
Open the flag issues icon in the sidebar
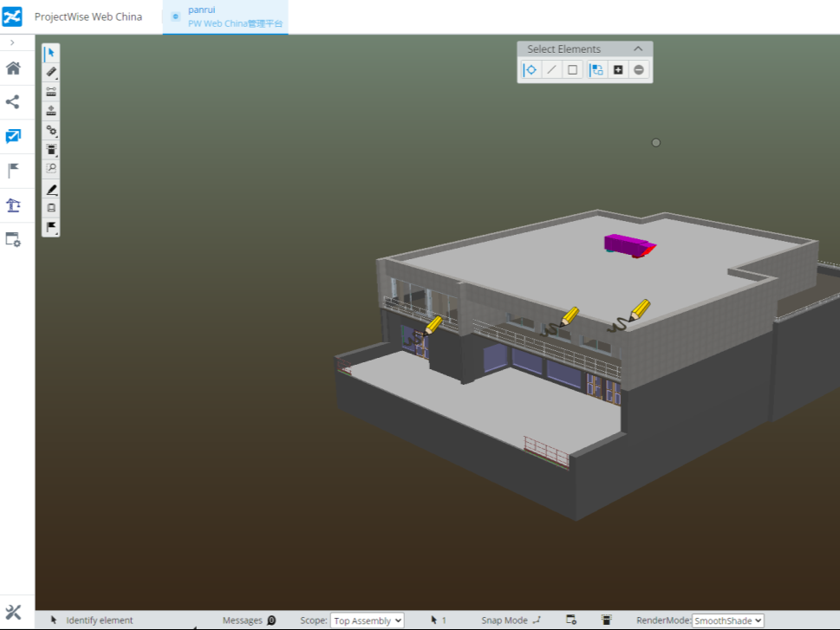[x=13, y=171]
